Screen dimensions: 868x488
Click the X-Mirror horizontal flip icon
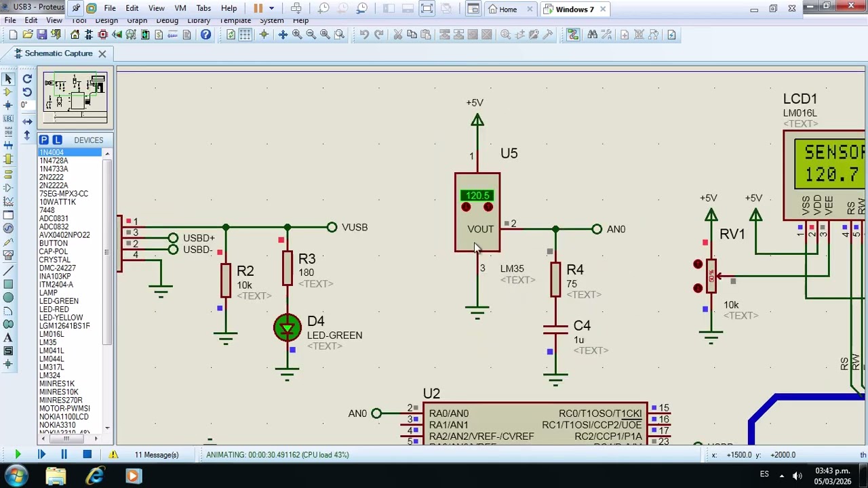[x=27, y=121]
